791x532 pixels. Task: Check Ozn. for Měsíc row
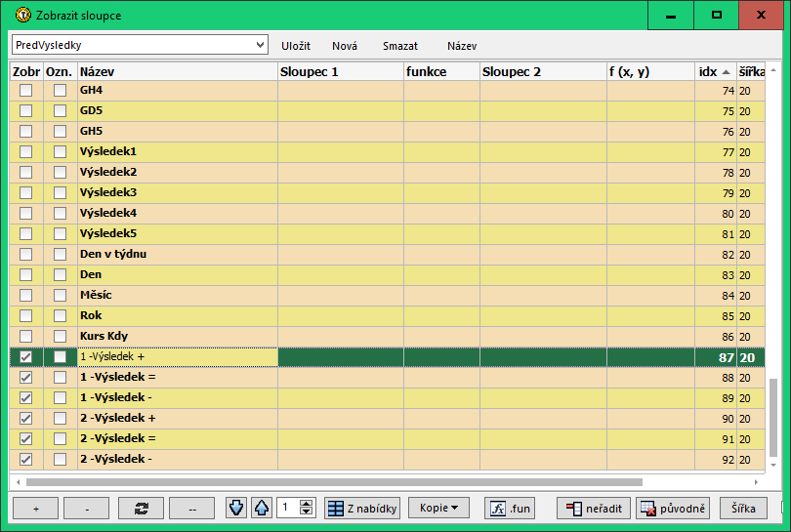[60, 296]
